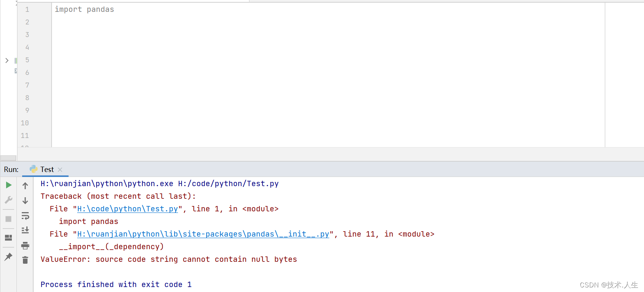
Task: Click line number 1 in gutter
Action: tap(27, 10)
